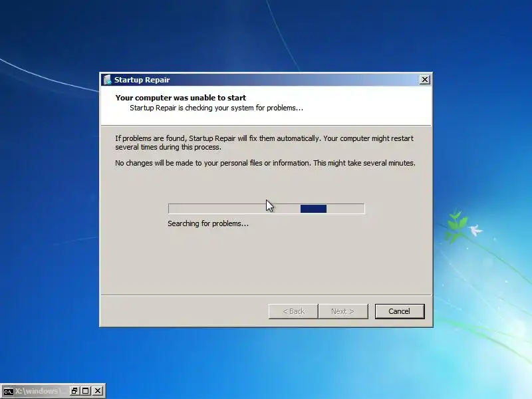Click the 'If problems are found' paragraph

264,143
